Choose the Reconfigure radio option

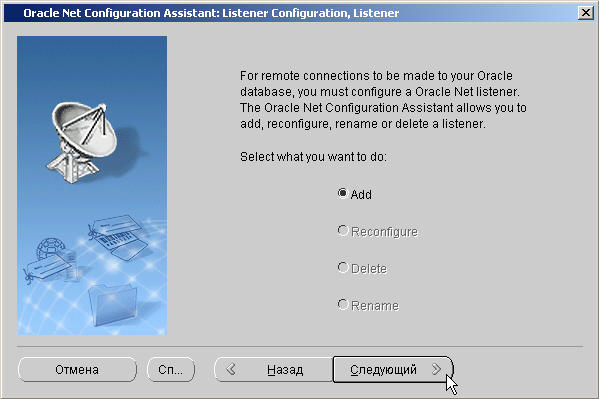click(343, 230)
